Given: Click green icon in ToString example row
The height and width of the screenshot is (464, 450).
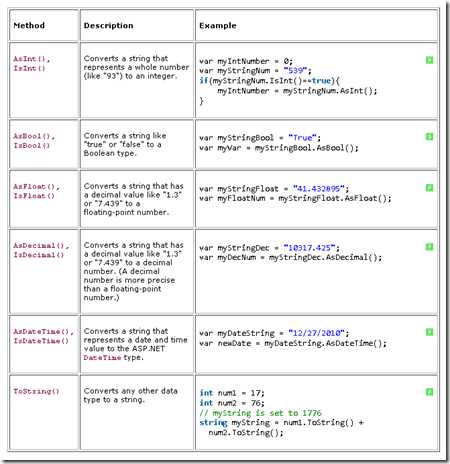Looking at the screenshot, I should pyautogui.click(x=429, y=392).
